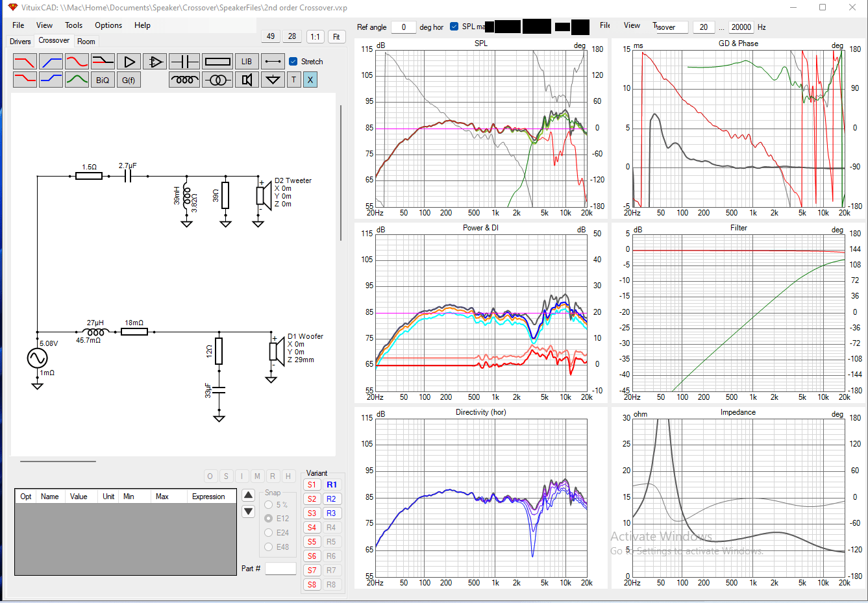
Task: Add a blue high-shelf filter block
Action: click(x=51, y=80)
